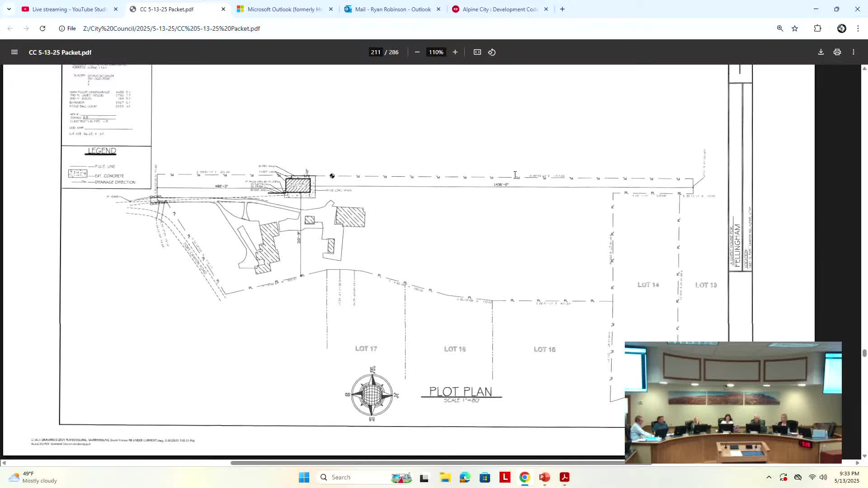Toggle the PDF sidebar menu
This screenshot has height=488, width=868.
pyautogui.click(x=14, y=52)
